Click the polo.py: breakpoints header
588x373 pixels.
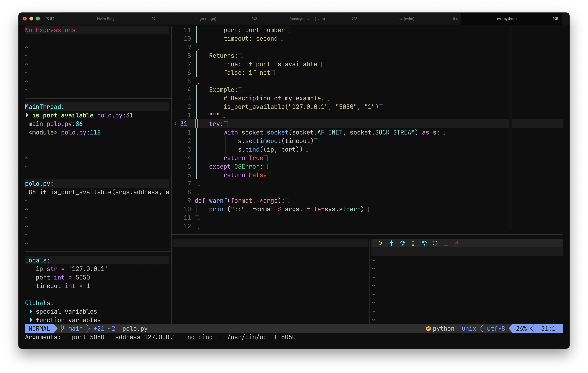(x=39, y=184)
